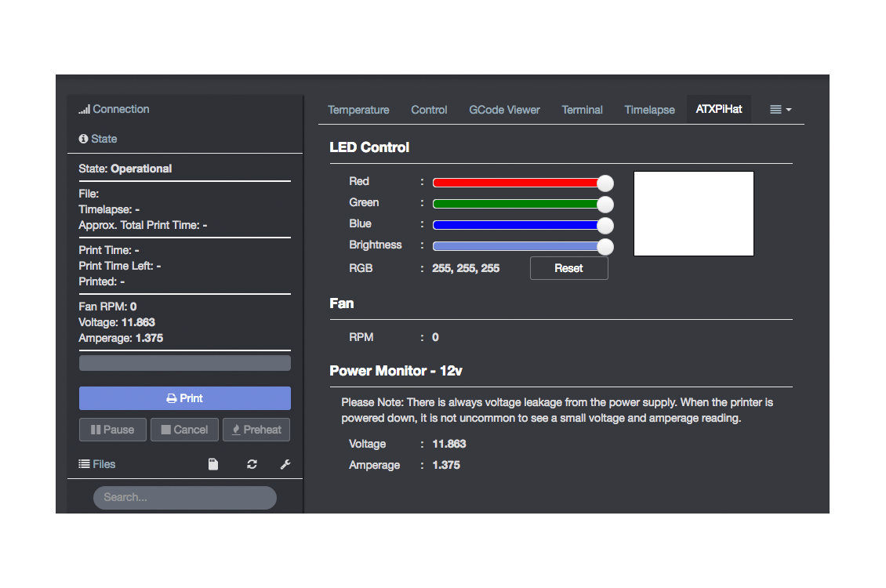
Task: Click the Files list icon
Action: [x=84, y=464]
